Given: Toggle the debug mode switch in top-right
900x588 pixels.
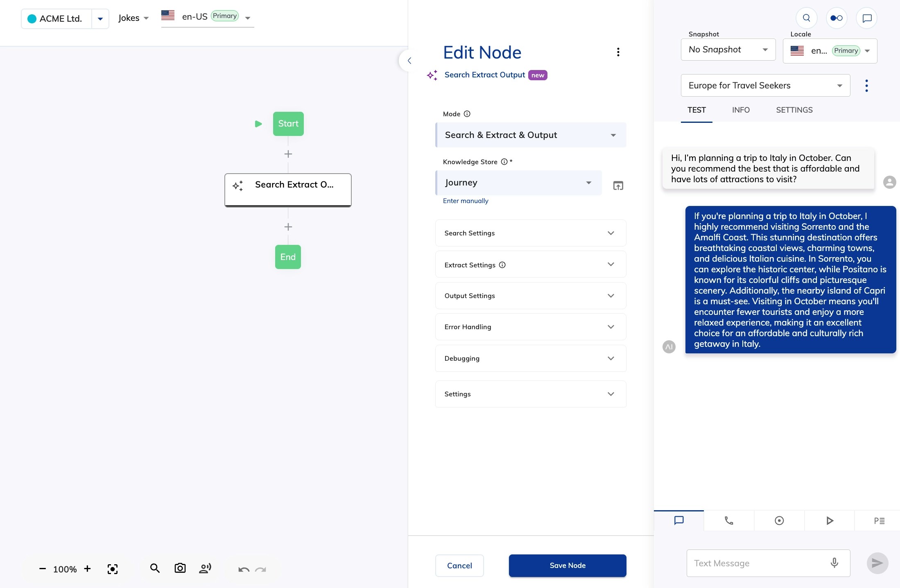Looking at the screenshot, I should point(836,18).
